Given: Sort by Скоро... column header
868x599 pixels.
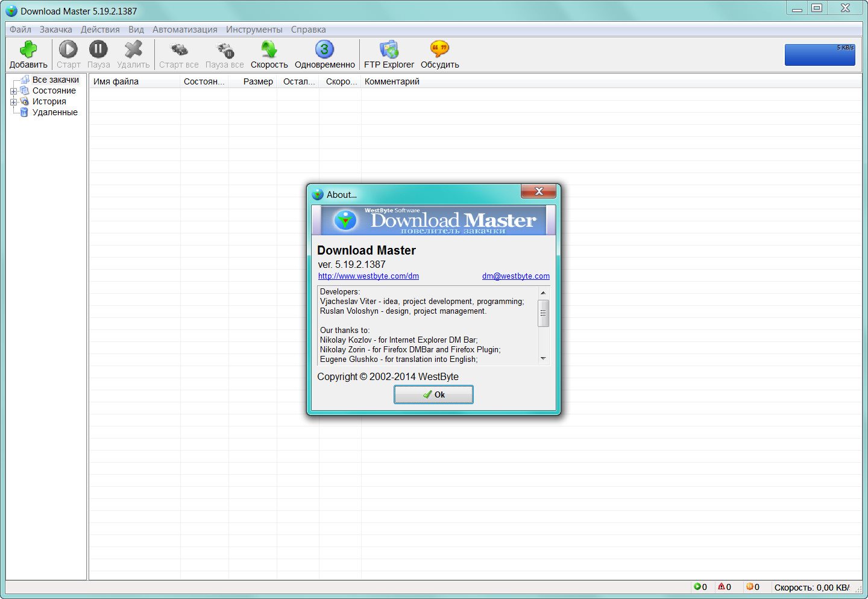Looking at the screenshot, I should (341, 81).
